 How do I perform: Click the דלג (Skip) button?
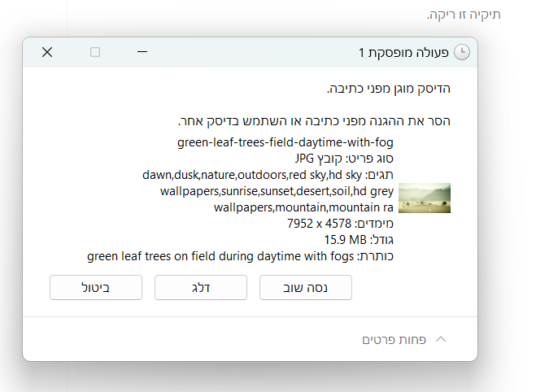pos(201,287)
